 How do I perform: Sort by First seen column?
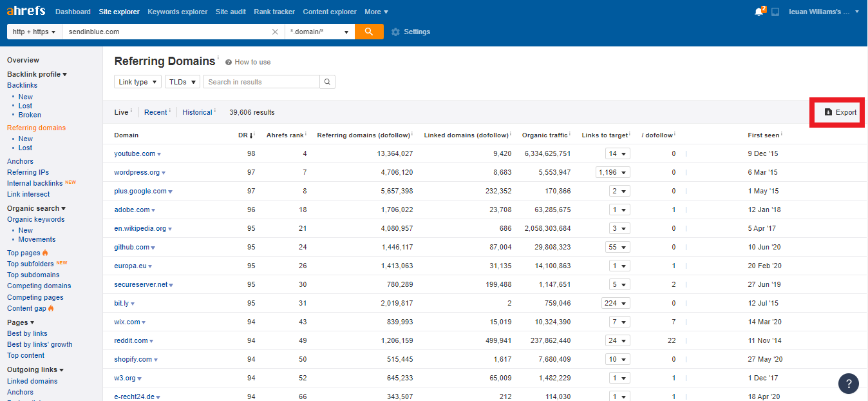[763, 135]
